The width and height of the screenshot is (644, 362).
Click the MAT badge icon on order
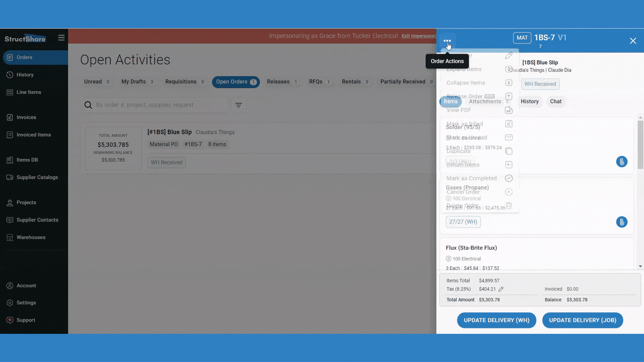522,38
